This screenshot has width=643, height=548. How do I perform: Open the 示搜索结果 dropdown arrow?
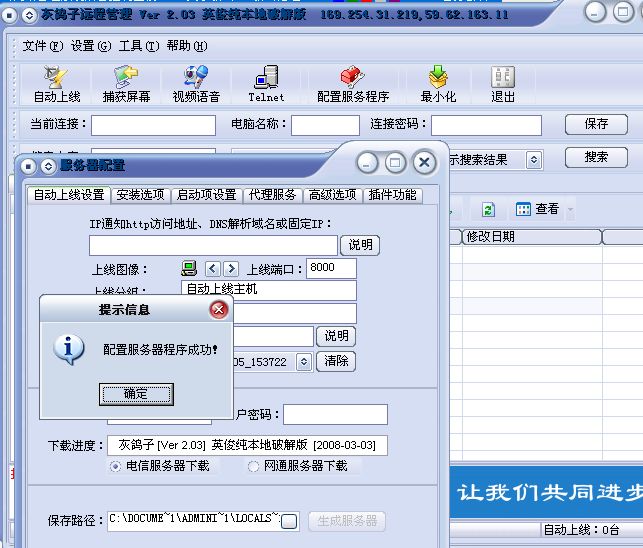pyautogui.click(x=534, y=160)
